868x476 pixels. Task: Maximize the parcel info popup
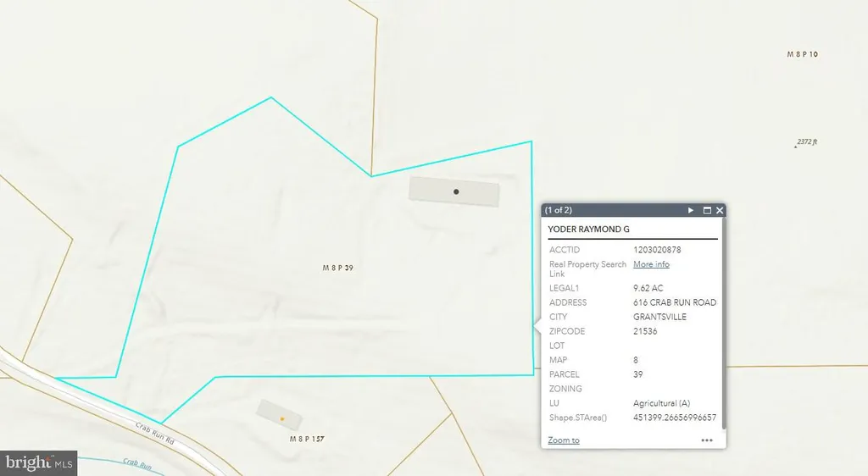click(706, 210)
